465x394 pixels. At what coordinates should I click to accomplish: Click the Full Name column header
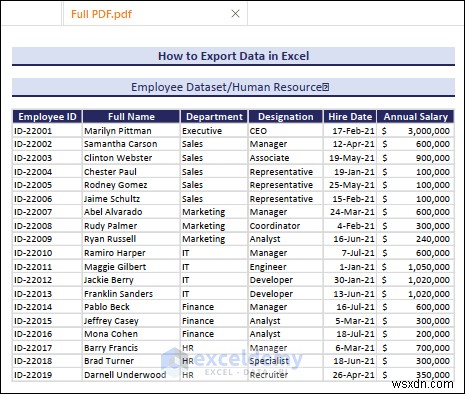click(x=131, y=117)
